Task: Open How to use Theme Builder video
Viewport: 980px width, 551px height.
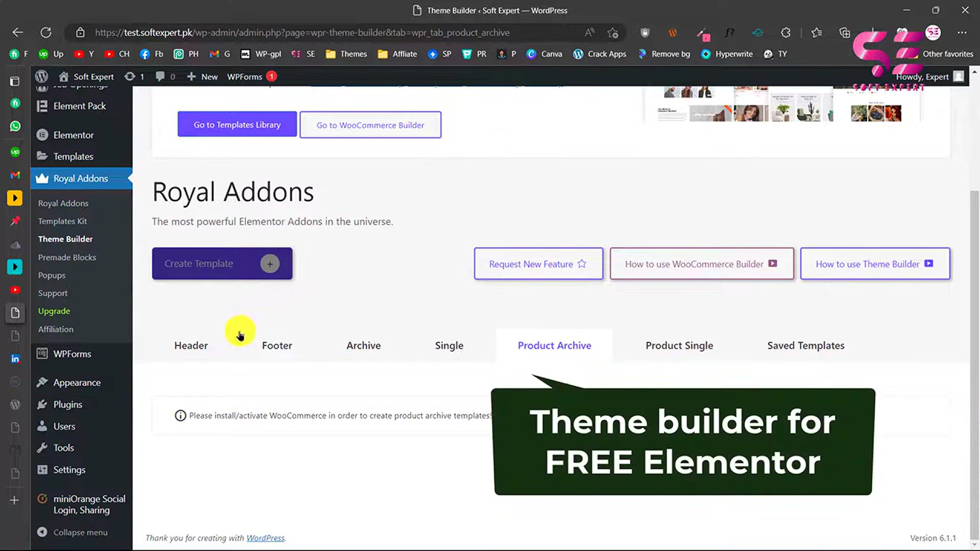Action: pos(875,264)
